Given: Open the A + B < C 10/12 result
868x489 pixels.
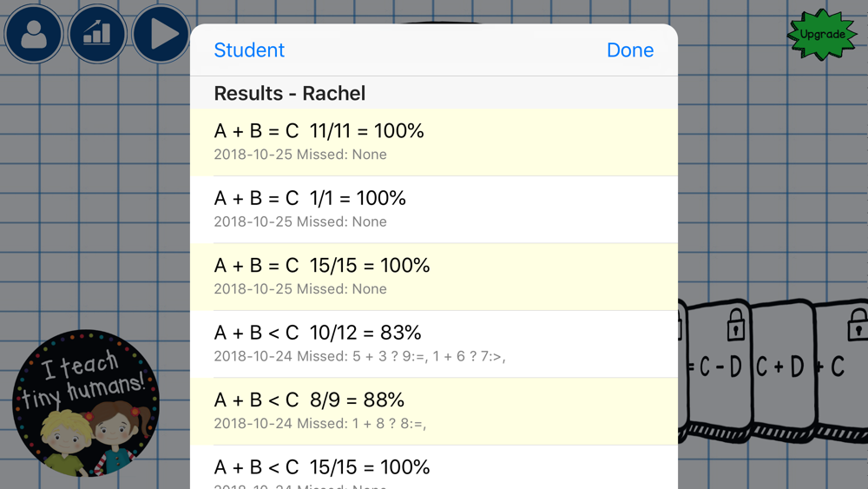Looking at the screenshot, I should pos(434,345).
